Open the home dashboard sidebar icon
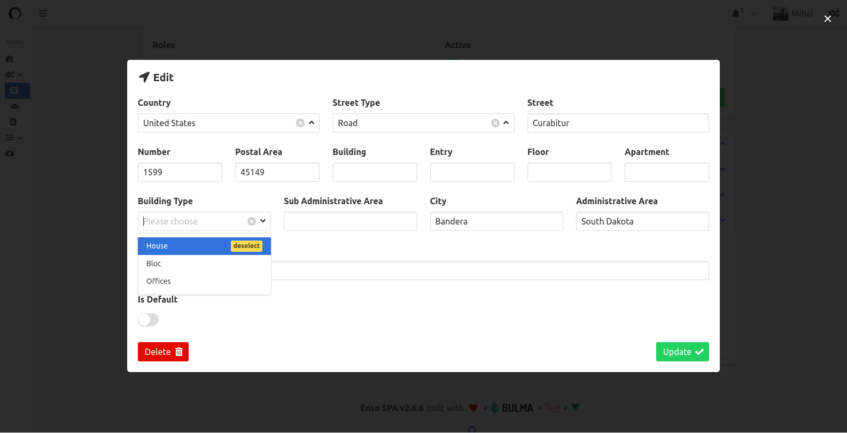Image resolution: width=847 pixels, height=433 pixels. 10,59
